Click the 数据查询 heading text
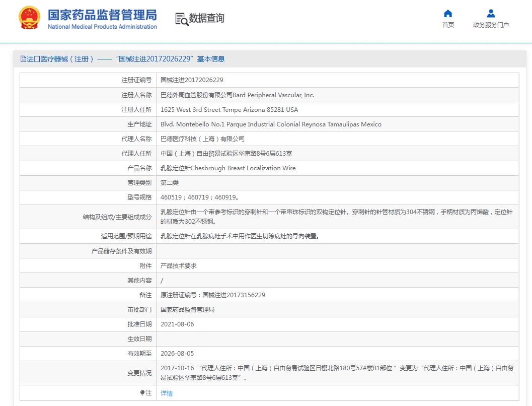The image size is (532, 406). tap(206, 19)
